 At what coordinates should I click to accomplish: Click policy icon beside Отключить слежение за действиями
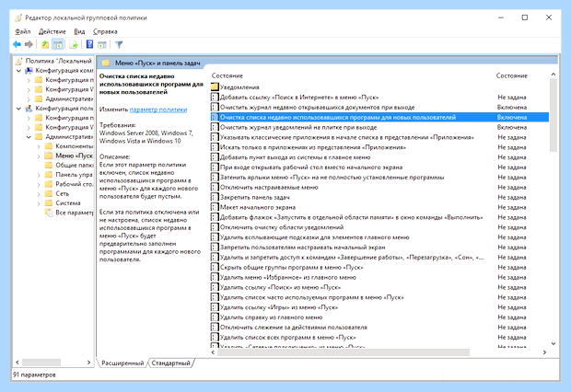tap(215, 328)
